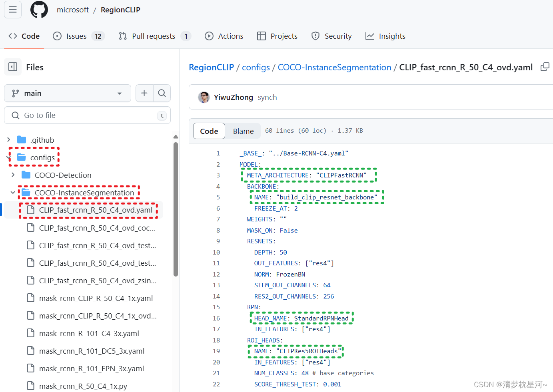Open the main branch selector dropdown

[68, 93]
